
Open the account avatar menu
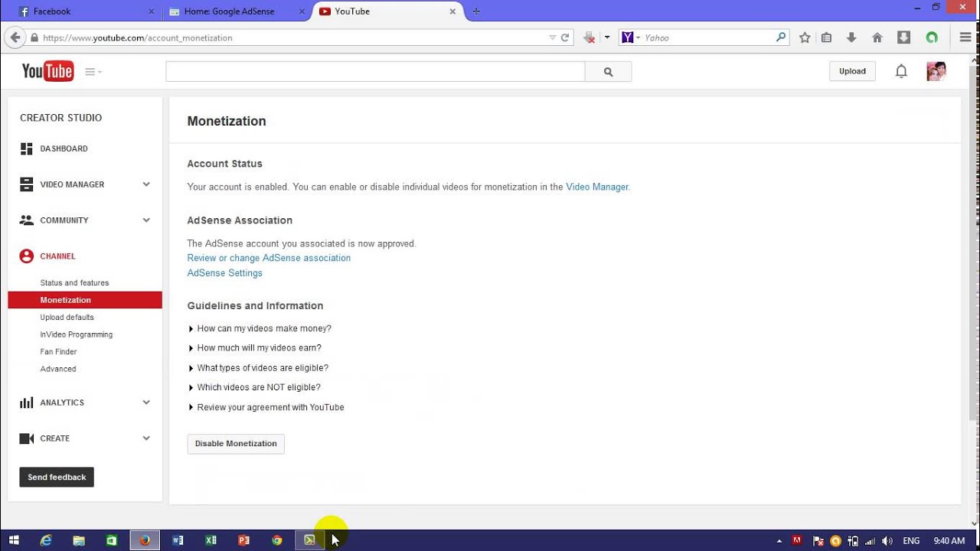[936, 71]
